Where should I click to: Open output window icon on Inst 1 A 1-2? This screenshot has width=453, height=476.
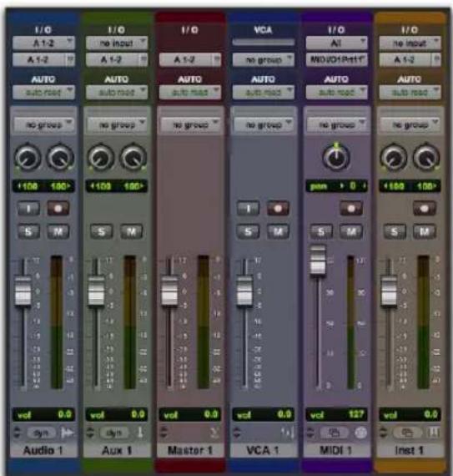[x=436, y=59]
